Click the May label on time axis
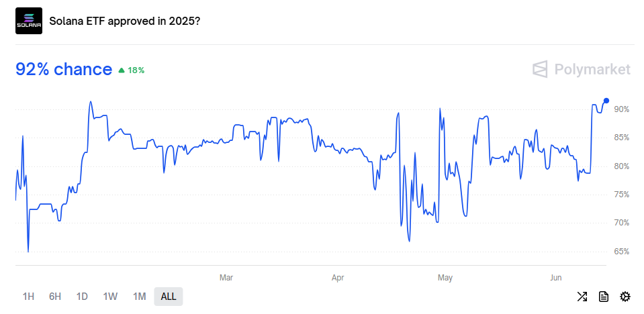Screen dimensions: 644x314 coord(445,278)
